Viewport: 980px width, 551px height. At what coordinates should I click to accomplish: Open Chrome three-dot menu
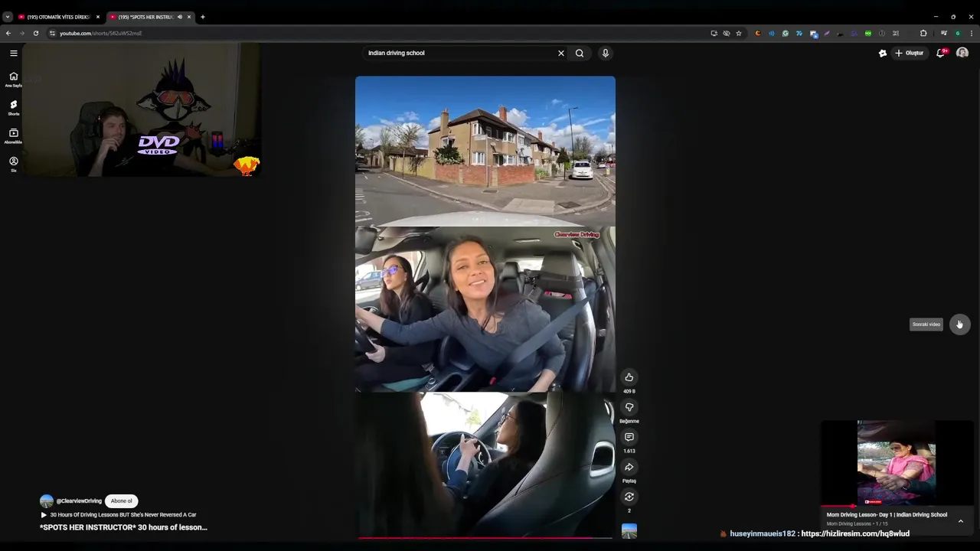tap(972, 33)
